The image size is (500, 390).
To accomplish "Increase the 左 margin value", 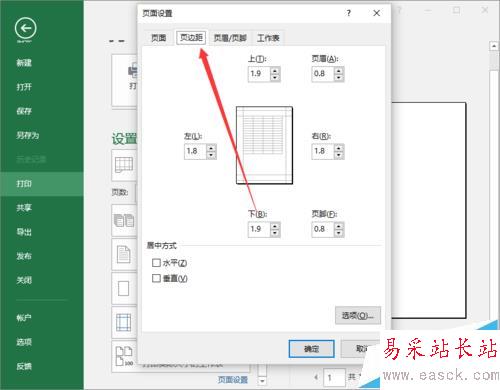I will [x=211, y=148].
